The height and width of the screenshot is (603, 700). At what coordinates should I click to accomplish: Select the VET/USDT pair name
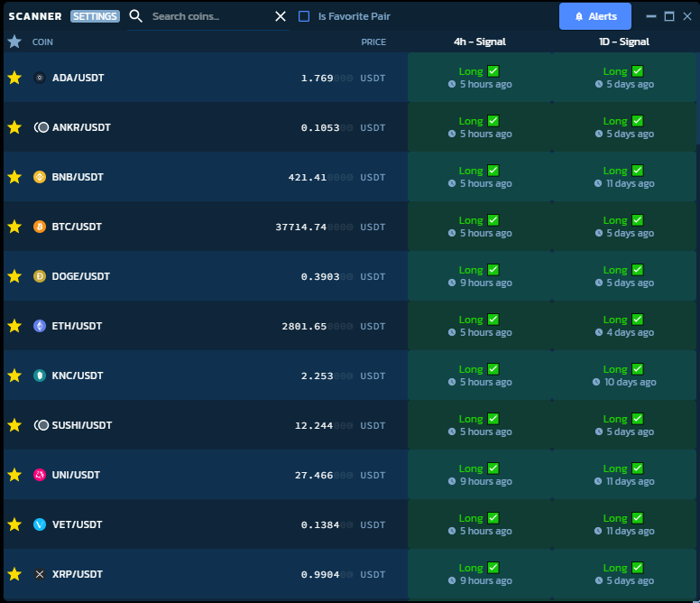pyautogui.click(x=78, y=524)
